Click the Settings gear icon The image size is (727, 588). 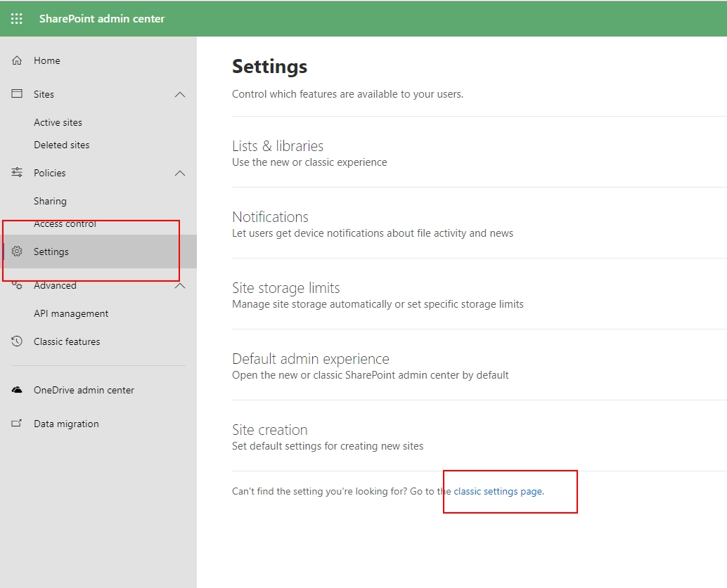tap(17, 251)
